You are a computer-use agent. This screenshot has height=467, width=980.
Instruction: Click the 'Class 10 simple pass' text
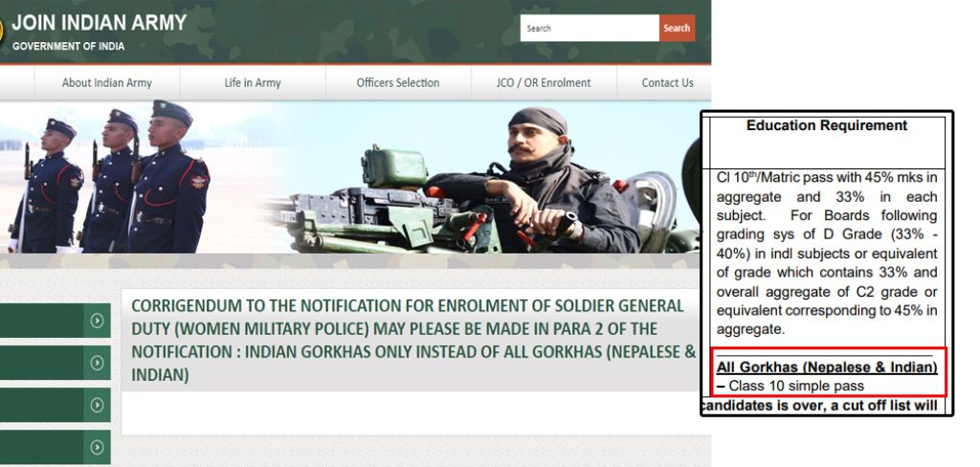(x=796, y=386)
